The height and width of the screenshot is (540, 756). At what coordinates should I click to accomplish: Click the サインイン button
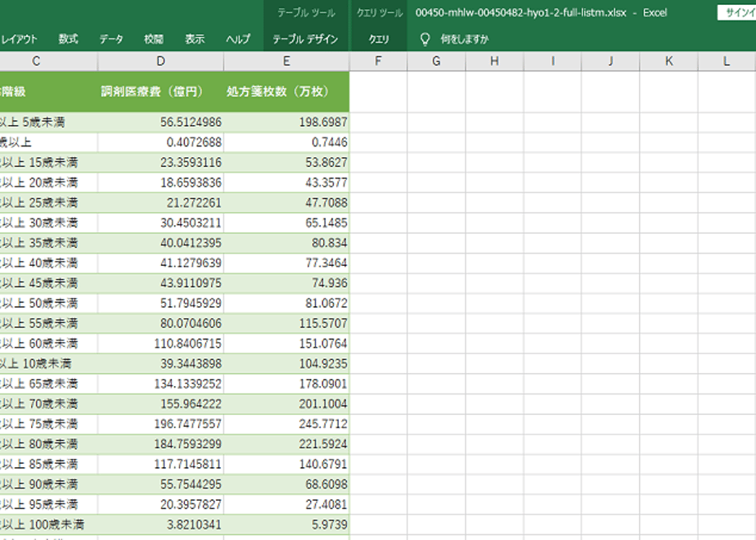tap(736, 13)
